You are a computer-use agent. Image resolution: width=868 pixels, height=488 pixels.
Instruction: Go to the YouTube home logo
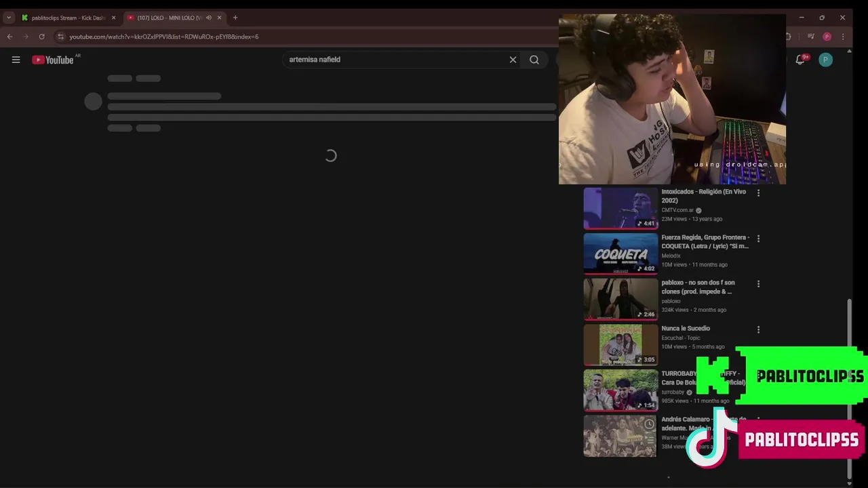(x=53, y=60)
